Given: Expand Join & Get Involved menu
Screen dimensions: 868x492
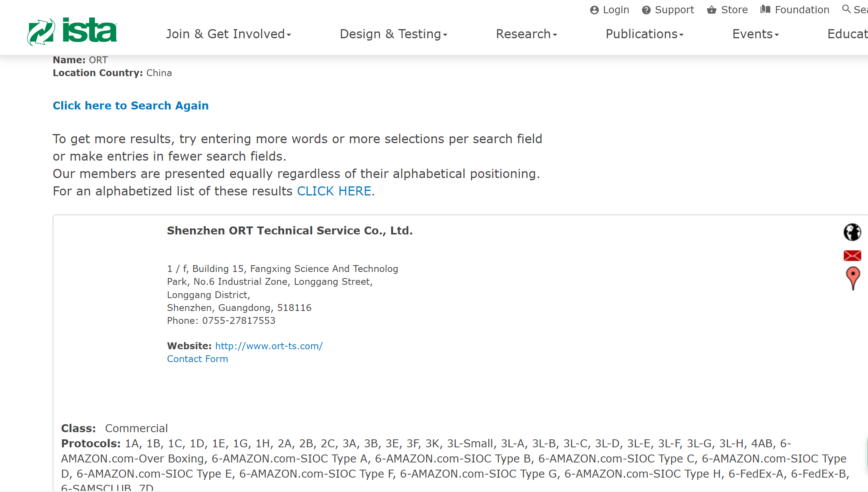Looking at the screenshot, I should click(229, 34).
